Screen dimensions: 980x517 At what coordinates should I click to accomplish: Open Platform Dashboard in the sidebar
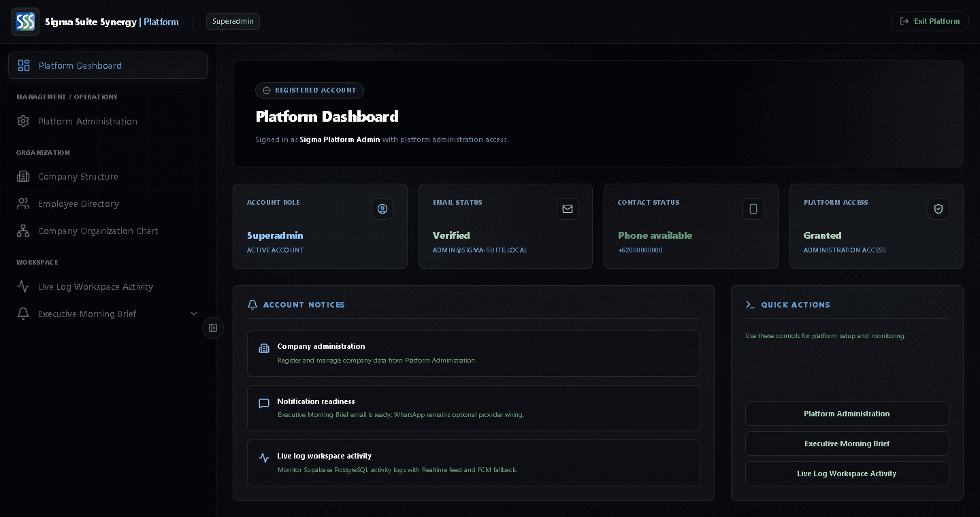[108, 65]
